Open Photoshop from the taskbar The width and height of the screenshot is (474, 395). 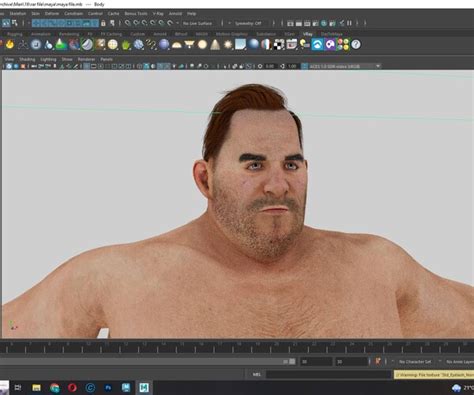tap(108, 388)
